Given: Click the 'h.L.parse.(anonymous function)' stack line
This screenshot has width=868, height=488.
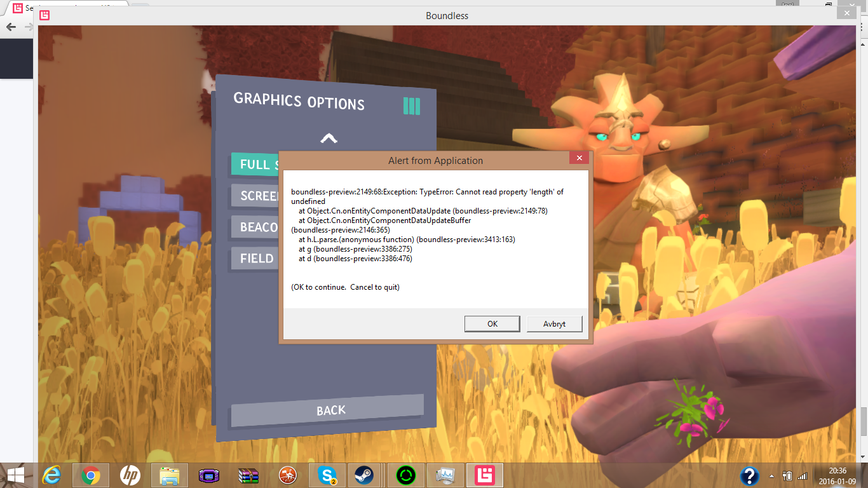Looking at the screenshot, I should coord(407,240).
